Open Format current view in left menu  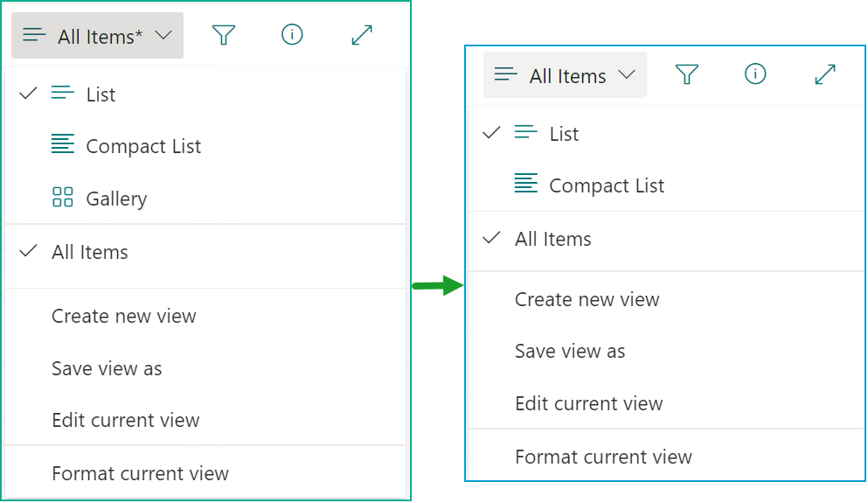(205, 473)
